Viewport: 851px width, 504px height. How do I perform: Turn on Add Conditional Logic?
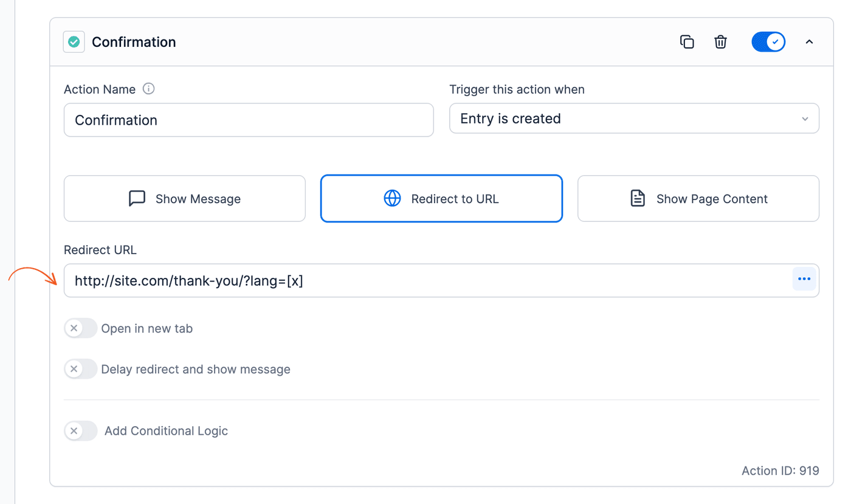(80, 431)
